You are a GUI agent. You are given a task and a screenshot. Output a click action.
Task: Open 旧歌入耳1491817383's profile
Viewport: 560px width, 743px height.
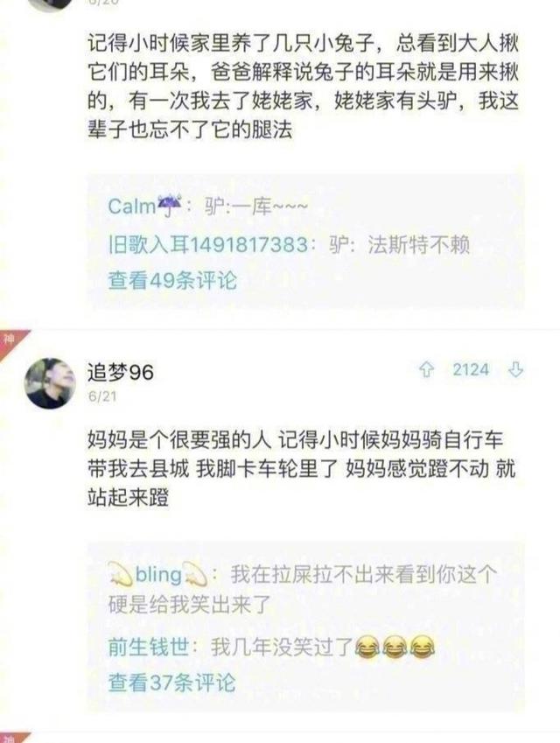click(x=208, y=245)
